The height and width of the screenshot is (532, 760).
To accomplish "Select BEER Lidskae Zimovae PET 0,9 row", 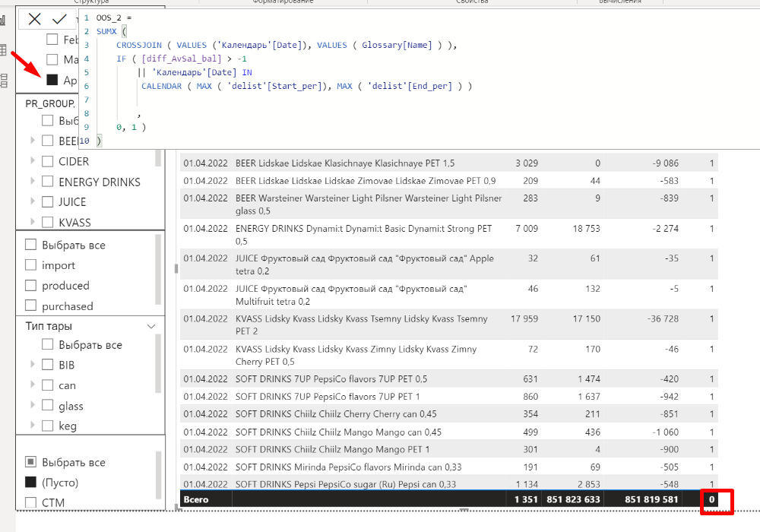I will coord(449,180).
